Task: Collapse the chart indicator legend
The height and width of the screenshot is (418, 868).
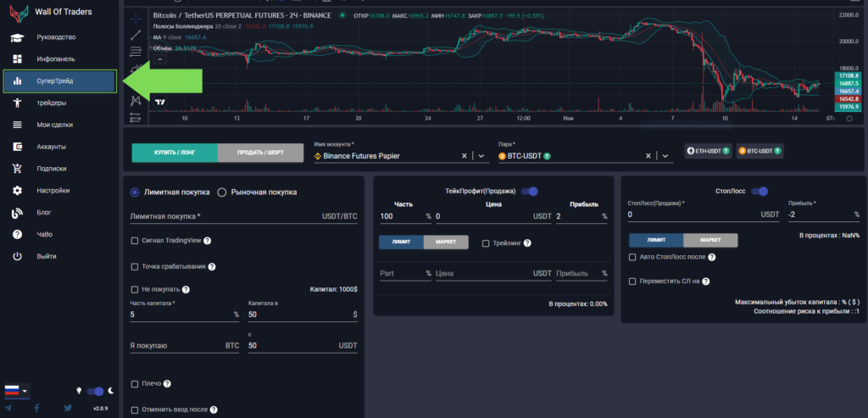Action: 159,59
